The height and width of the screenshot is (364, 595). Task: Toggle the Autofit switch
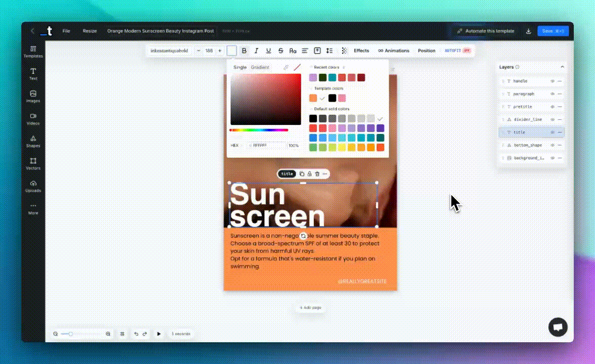[466, 51]
